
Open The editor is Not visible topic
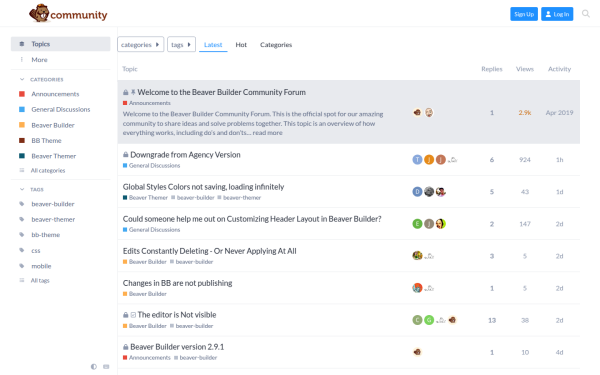click(x=177, y=315)
